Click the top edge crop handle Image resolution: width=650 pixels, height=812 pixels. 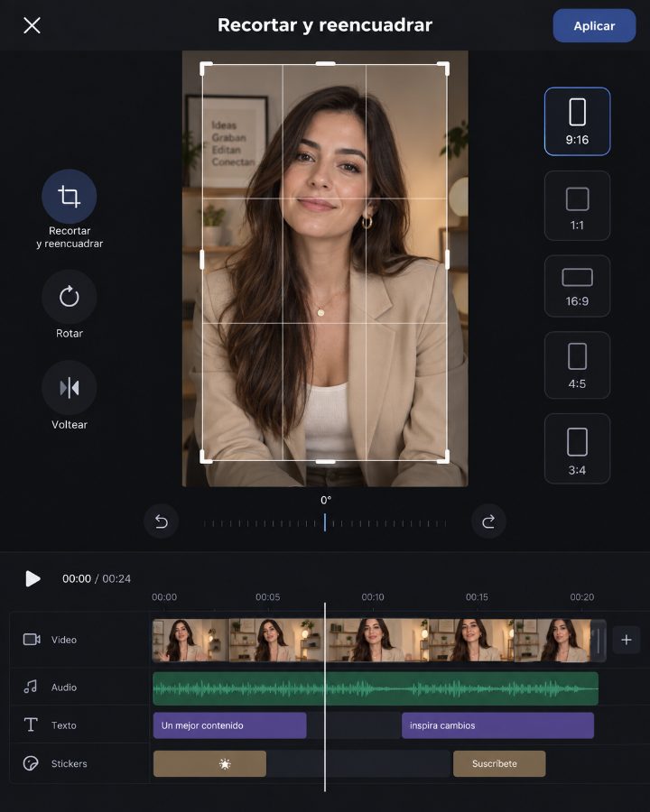point(325,64)
